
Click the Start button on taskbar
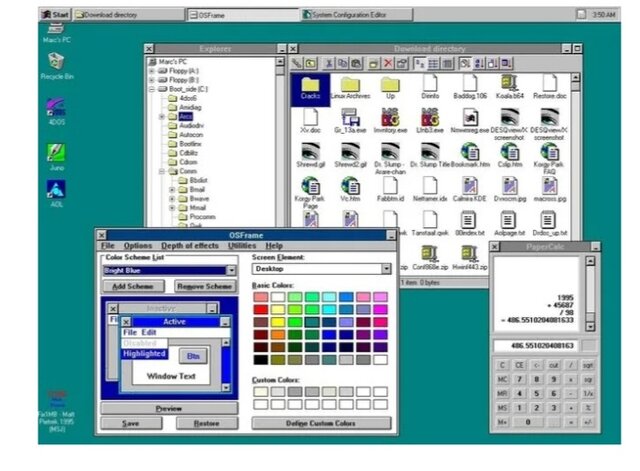56,15
